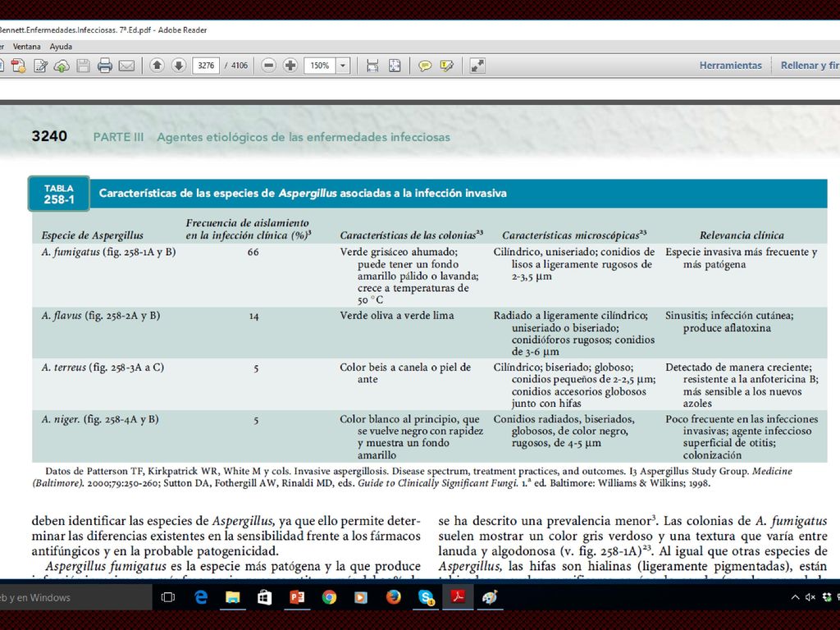Screen dimensions: 840x630
Task: Open the Herramientas panel
Action: 730,66
